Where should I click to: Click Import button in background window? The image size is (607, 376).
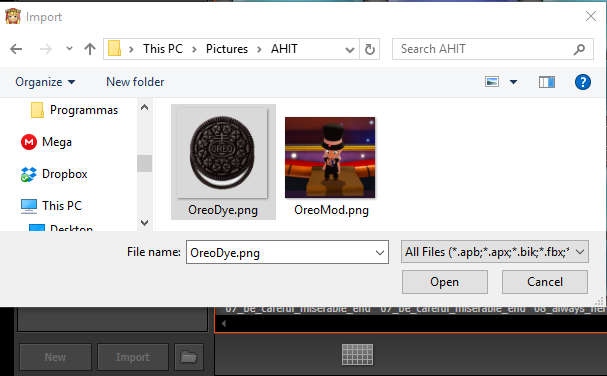point(133,357)
